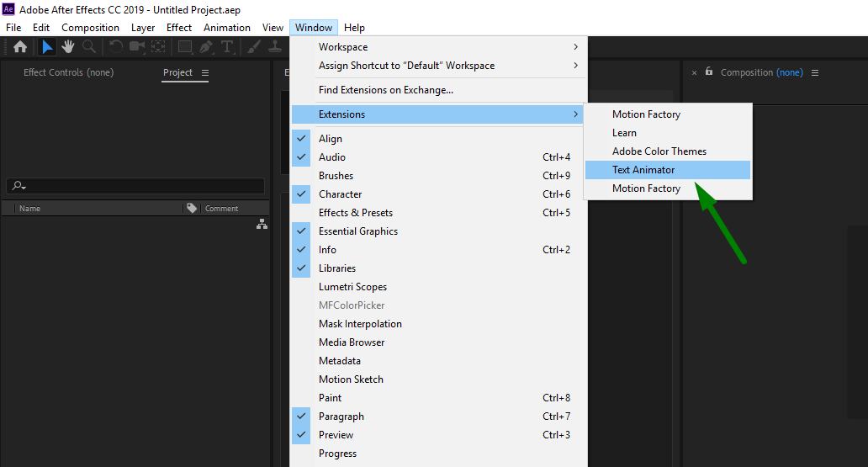Click the Project panel search field
The image size is (868, 467).
tap(135, 186)
